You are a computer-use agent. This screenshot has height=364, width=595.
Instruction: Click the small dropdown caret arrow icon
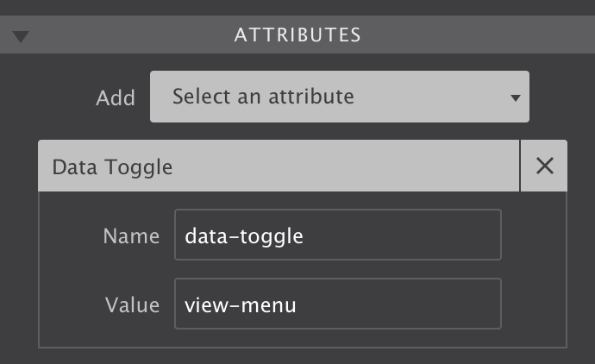[516, 98]
